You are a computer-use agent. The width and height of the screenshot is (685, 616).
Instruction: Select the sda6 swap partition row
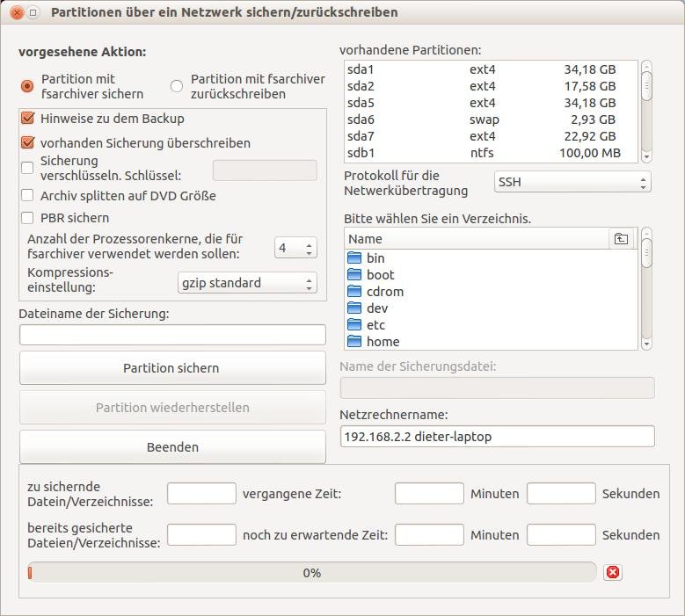point(491,120)
